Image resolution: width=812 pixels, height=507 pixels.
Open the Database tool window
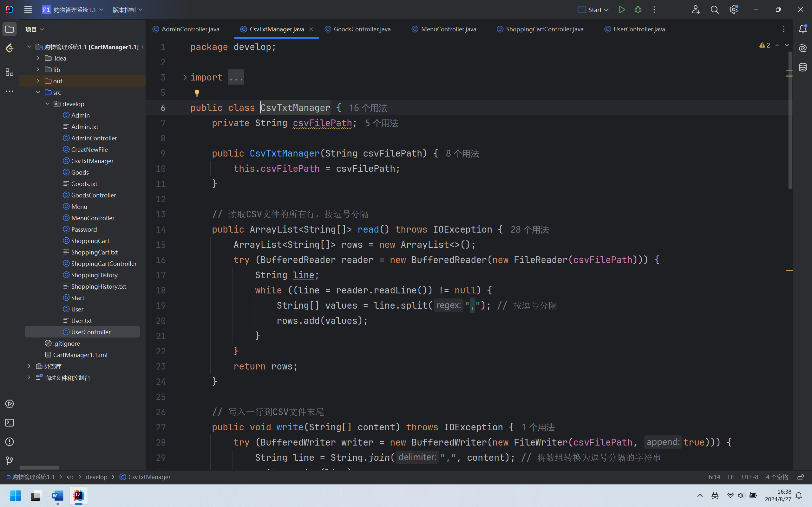point(802,67)
